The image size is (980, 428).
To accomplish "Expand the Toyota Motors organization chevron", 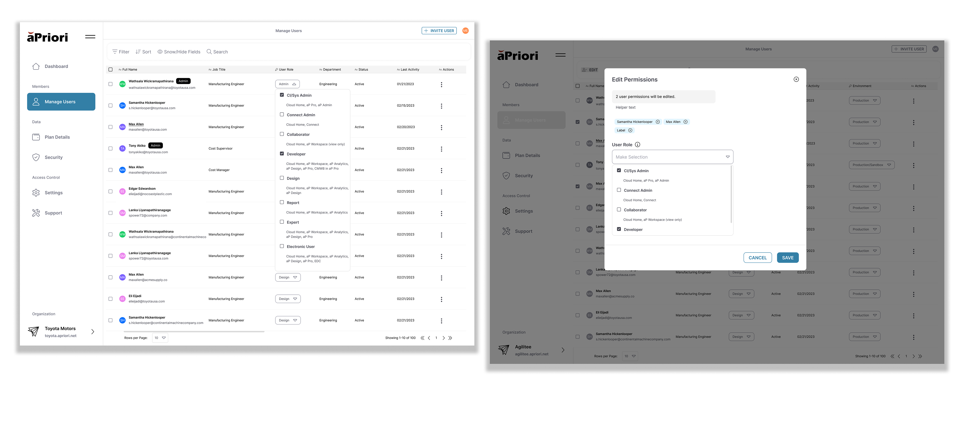I will (92, 332).
